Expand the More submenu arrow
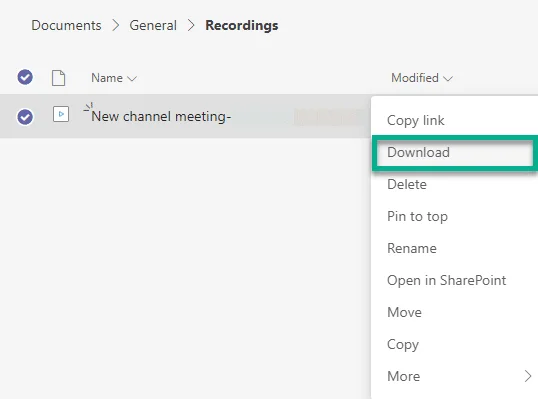This screenshot has width=538, height=399. coord(528,376)
